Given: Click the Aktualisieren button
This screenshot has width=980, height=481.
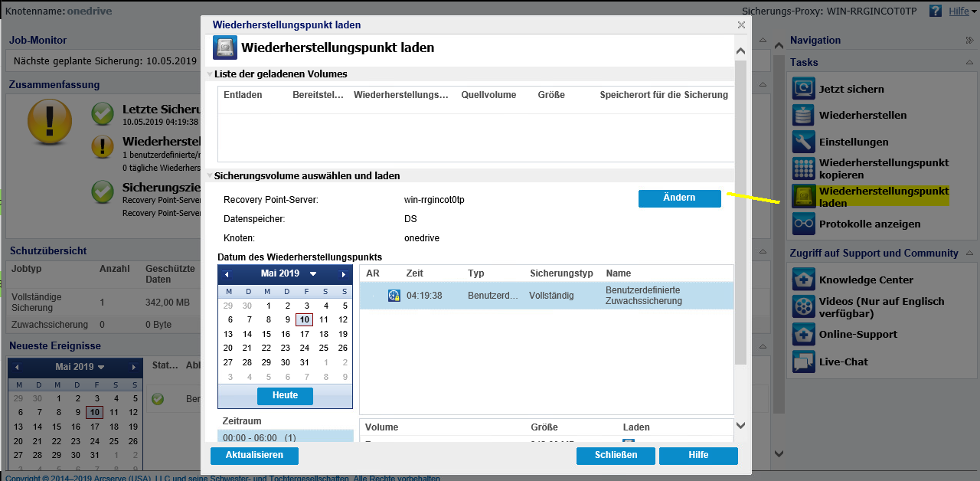Looking at the screenshot, I should 254,456.
